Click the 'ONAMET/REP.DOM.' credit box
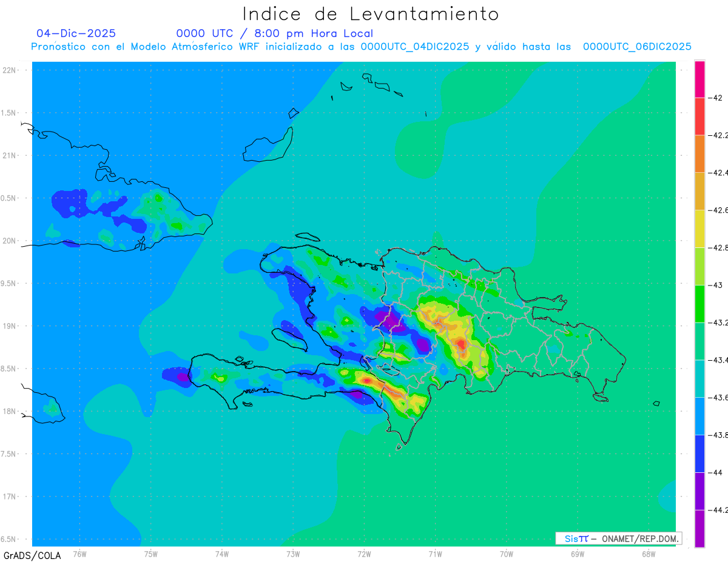728x562 pixels. pyautogui.click(x=618, y=538)
